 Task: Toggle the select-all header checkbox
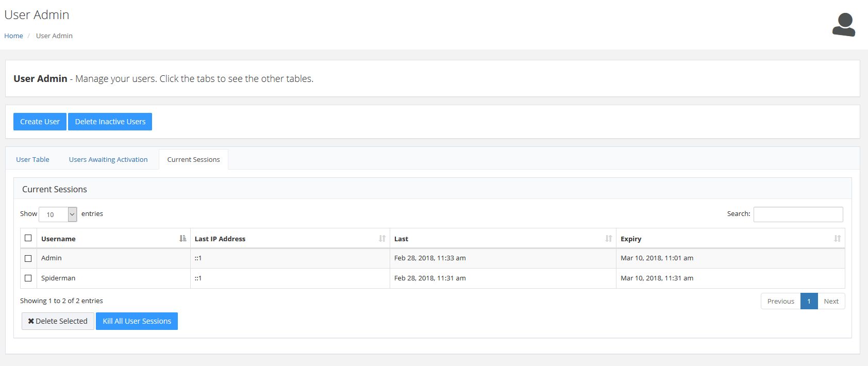(28, 238)
